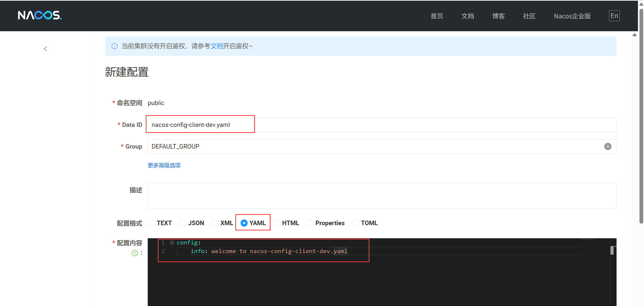Click the 新建配置 page heading
The height and width of the screenshot is (306, 644).
coord(127,72)
